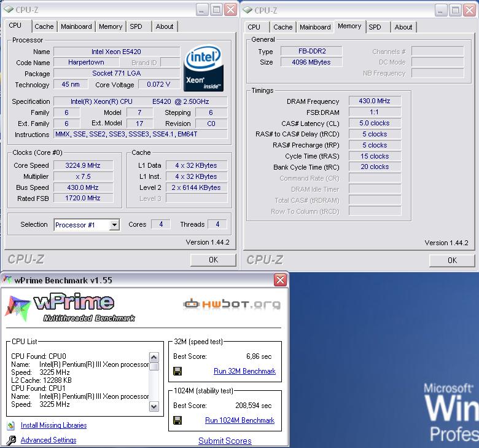Viewport: 479px width, 448px height.
Task: Open Mainboard tab in left CPU-Z window
Action: pos(76,26)
